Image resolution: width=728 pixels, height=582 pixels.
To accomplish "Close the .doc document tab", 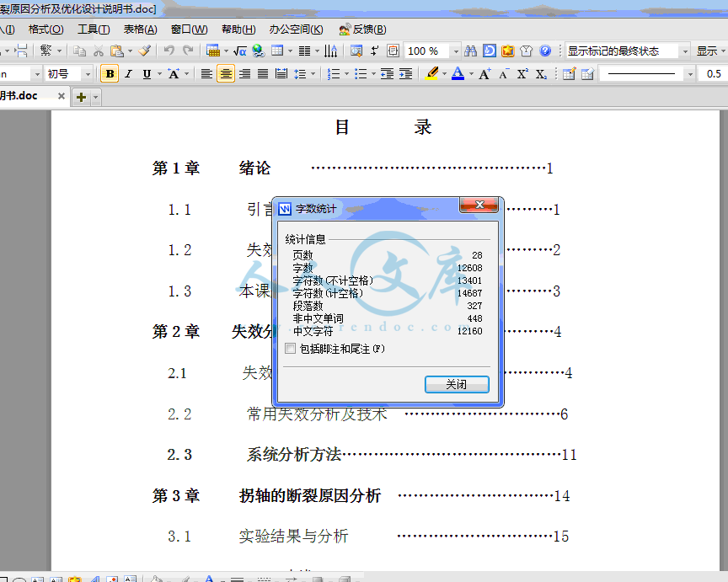I will point(62,96).
